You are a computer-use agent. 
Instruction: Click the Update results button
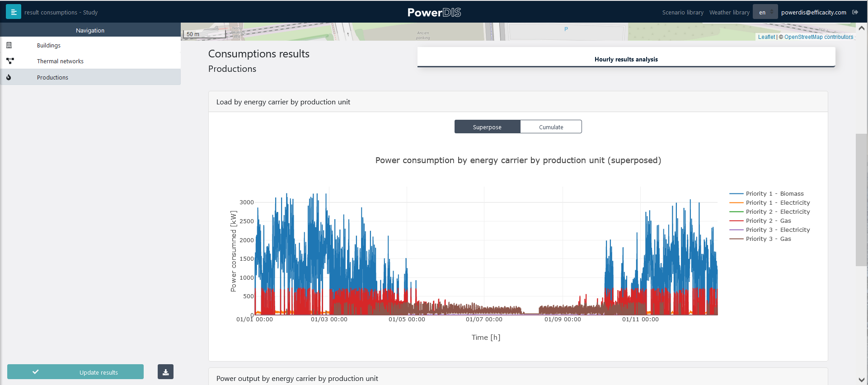[x=75, y=372]
